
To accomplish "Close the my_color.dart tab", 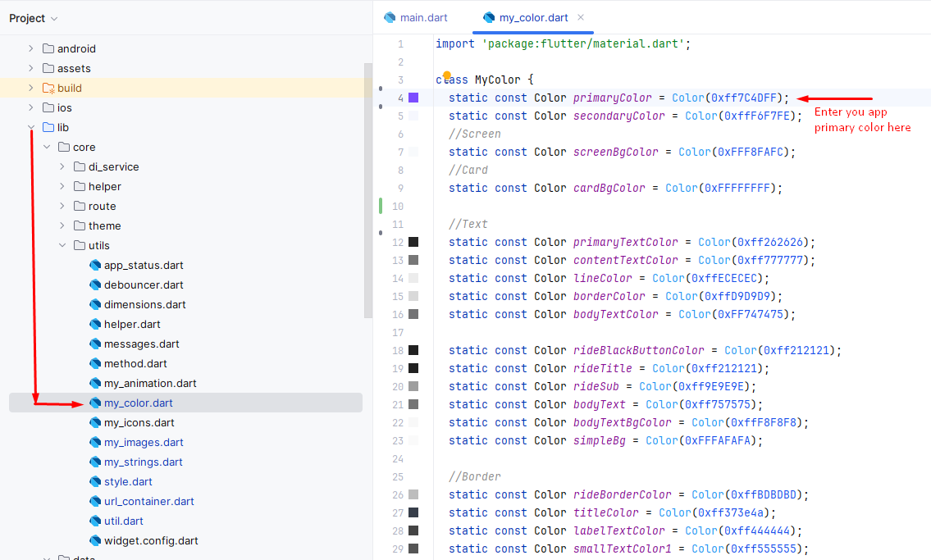I will [x=581, y=17].
